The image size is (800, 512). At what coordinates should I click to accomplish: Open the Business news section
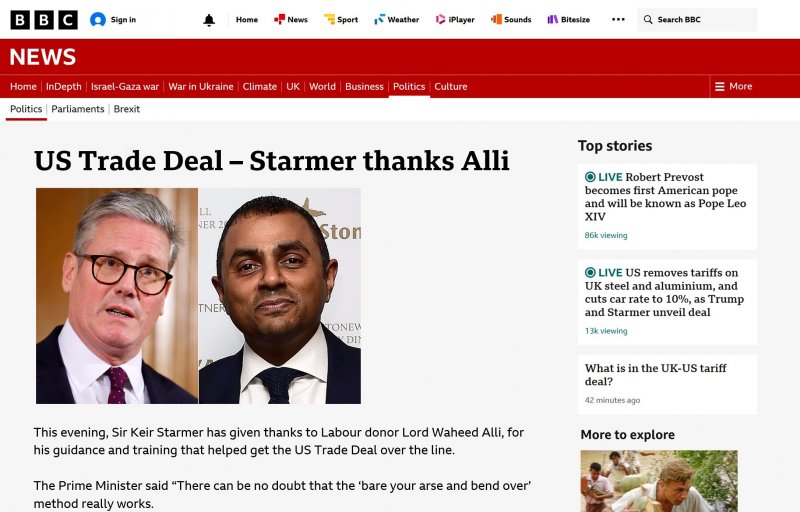(364, 86)
